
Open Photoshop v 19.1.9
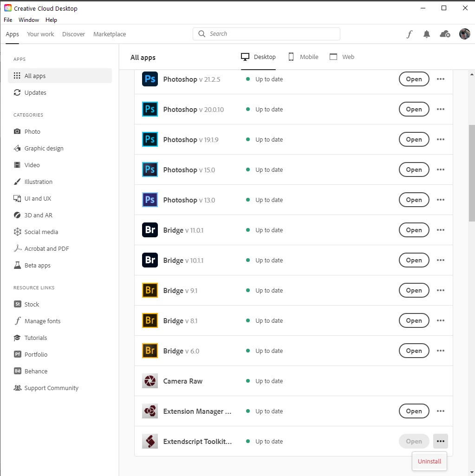[414, 139]
